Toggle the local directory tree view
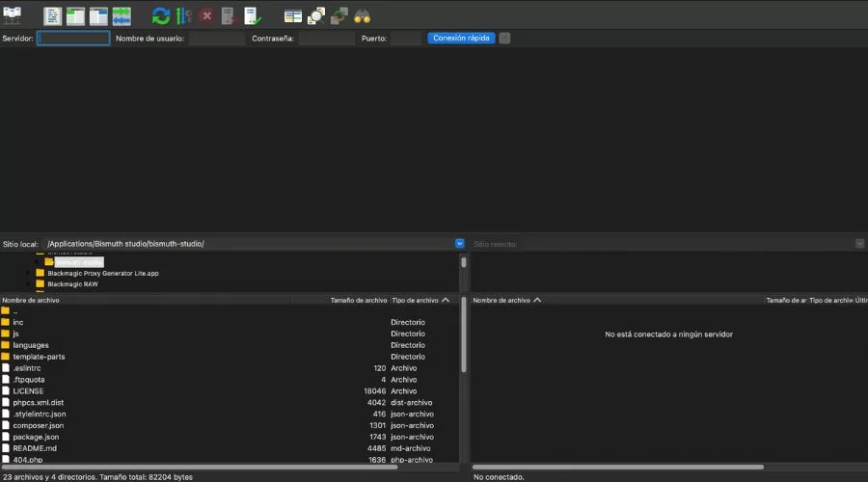Image resolution: width=868 pixels, height=482 pixels. [x=76, y=15]
